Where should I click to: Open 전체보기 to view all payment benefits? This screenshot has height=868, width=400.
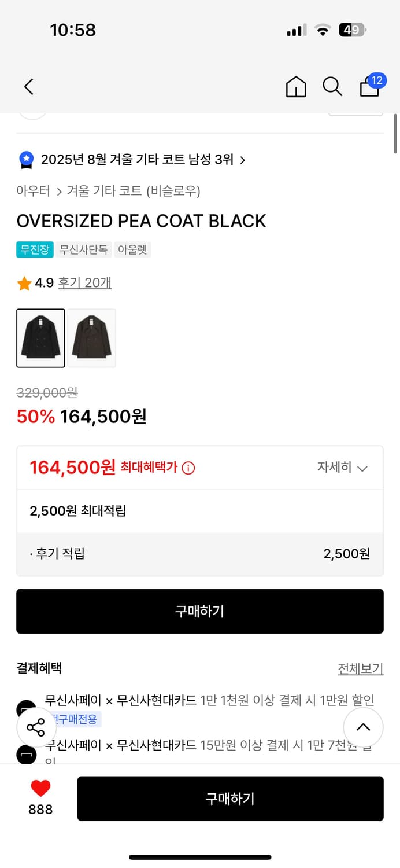pyautogui.click(x=361, y=668)
